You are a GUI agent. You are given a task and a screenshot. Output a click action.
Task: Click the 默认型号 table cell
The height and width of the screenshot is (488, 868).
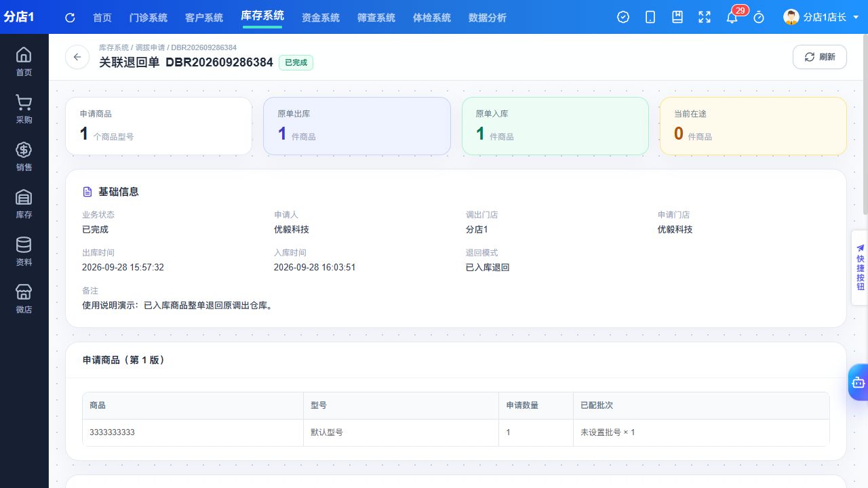tap(401, 432)
